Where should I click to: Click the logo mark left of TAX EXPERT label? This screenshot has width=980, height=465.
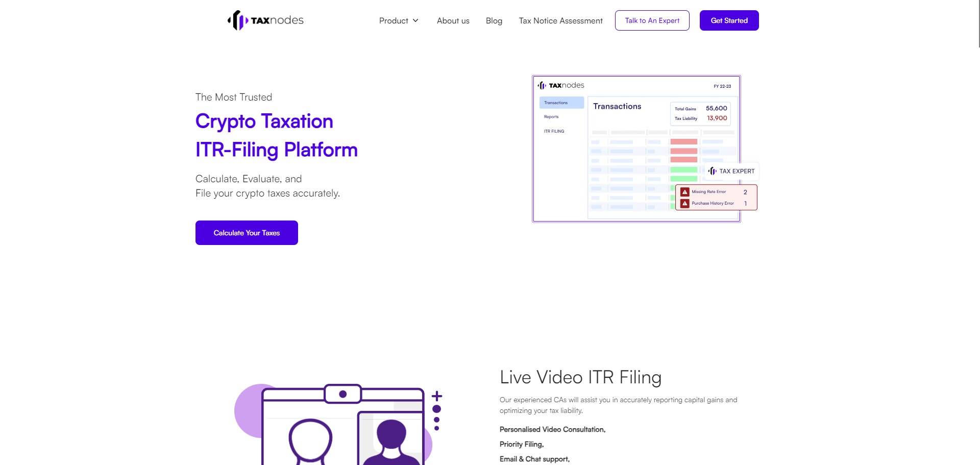(712, 171)
